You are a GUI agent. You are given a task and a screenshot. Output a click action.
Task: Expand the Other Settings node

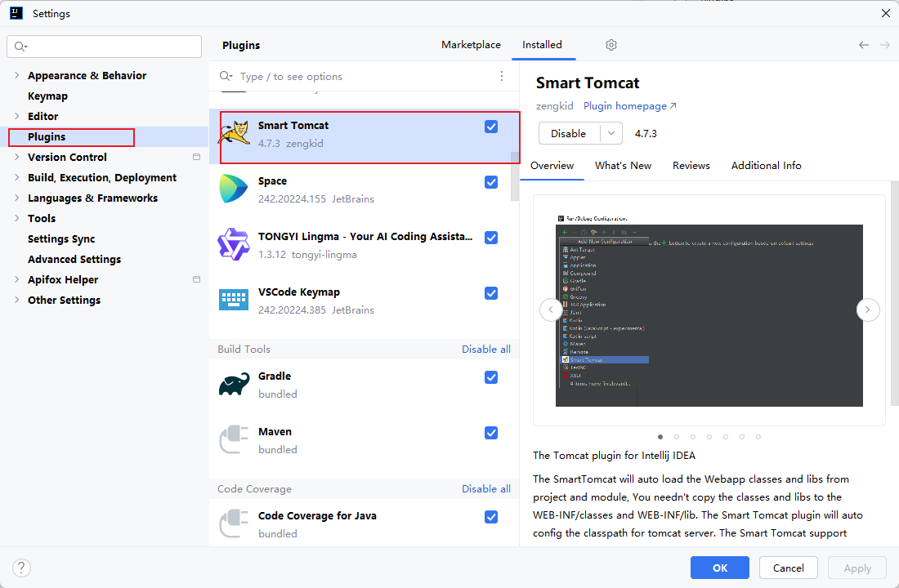16,300
